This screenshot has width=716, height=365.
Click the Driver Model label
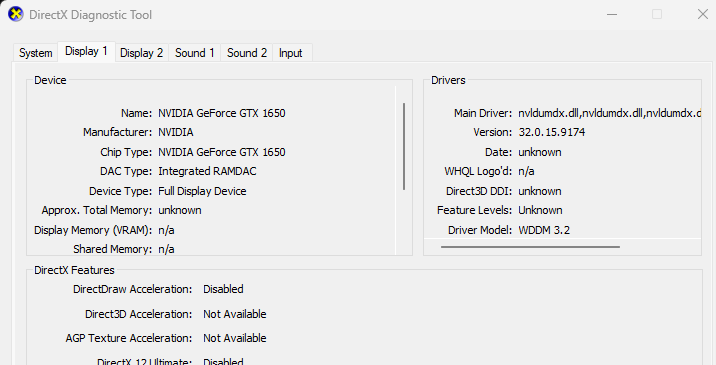click(x=480, y=230)
